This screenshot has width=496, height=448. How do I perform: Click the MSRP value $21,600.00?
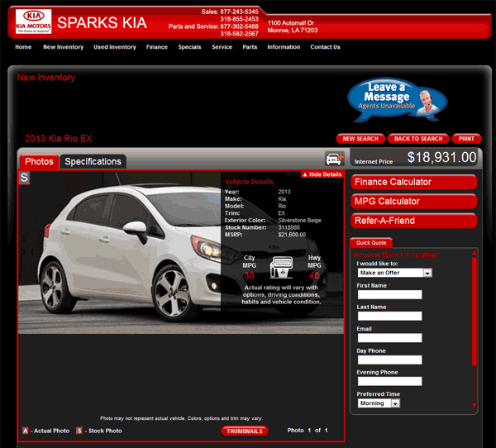click(292, 235)
